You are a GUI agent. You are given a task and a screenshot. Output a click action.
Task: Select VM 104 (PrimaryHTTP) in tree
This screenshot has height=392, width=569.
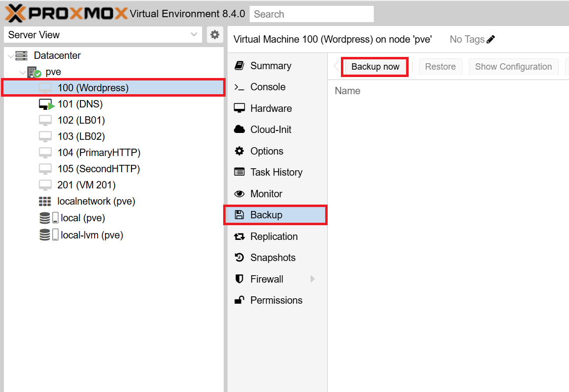point(99,153)
